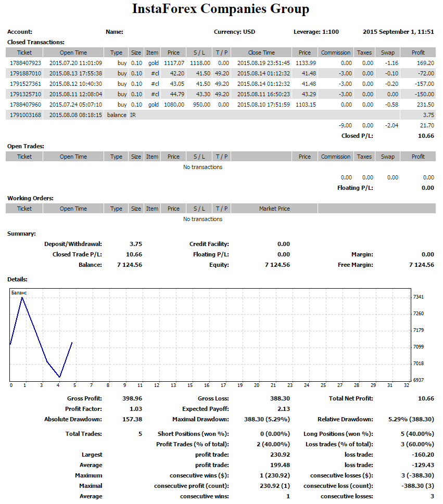This screenshot has width=443, height=504.
Task: Select ticket number 1791527361
Action: click(26, 84)
